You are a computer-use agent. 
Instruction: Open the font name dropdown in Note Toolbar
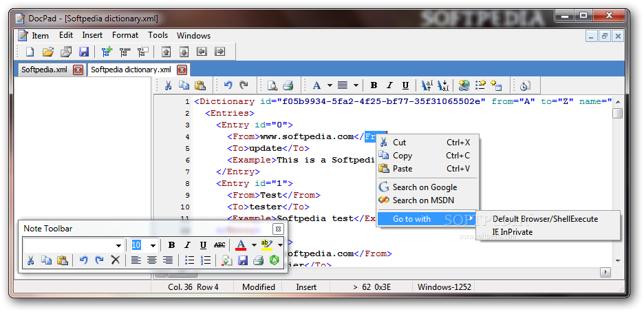click(x=118, y=246)
